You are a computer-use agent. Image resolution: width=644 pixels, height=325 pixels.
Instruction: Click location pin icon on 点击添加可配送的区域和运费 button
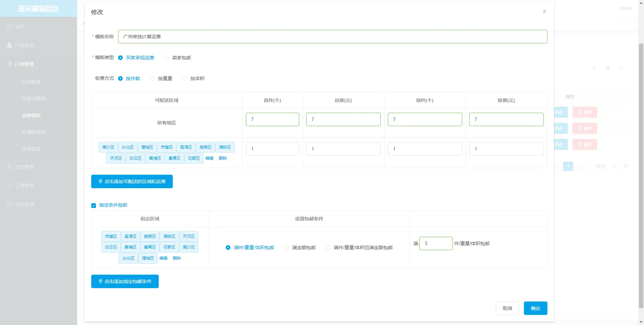100,181
